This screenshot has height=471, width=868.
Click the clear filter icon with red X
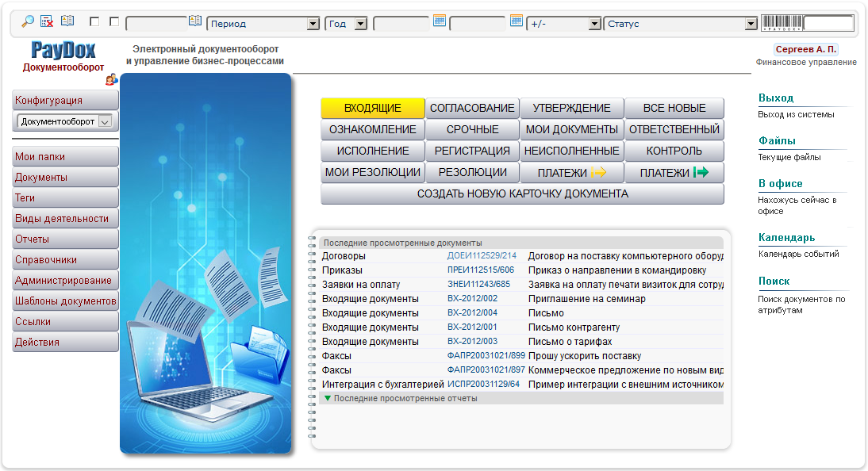click(47, 22)
